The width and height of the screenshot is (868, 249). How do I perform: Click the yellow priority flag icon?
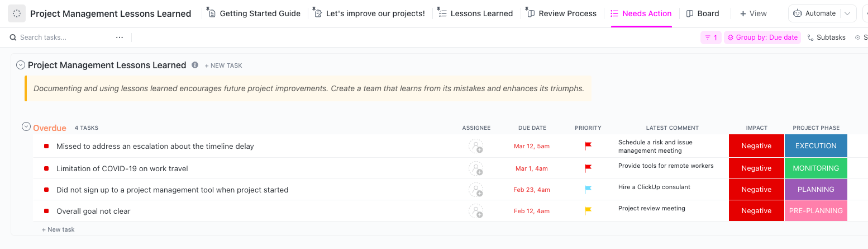tap(588, 211)
